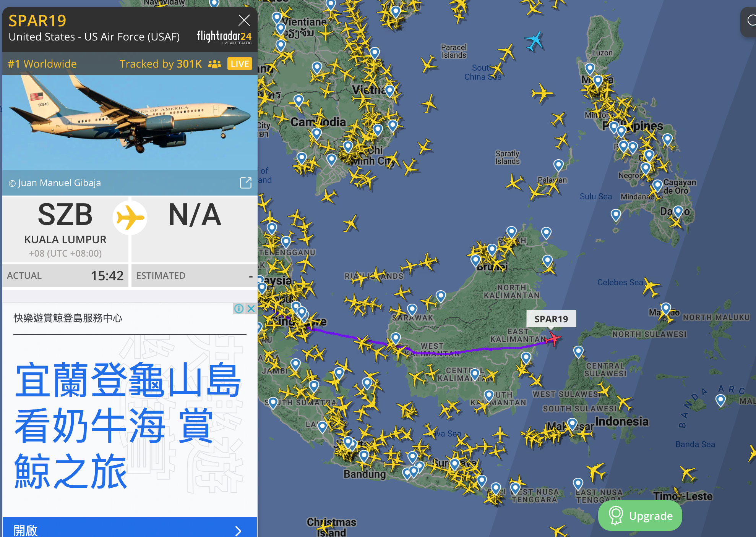
Task: Click the SPAR19 callsign label on the map
Action: click(551, 319)
